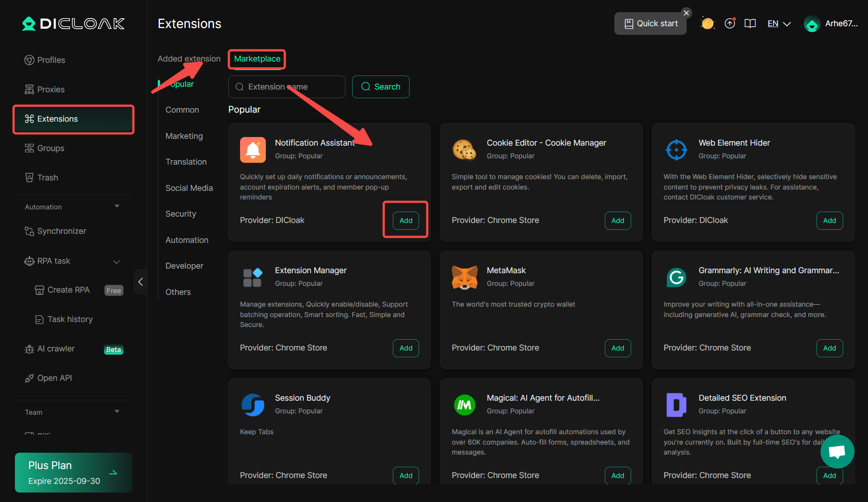Click the Notification Assistant bell icon

pos(253,150)
